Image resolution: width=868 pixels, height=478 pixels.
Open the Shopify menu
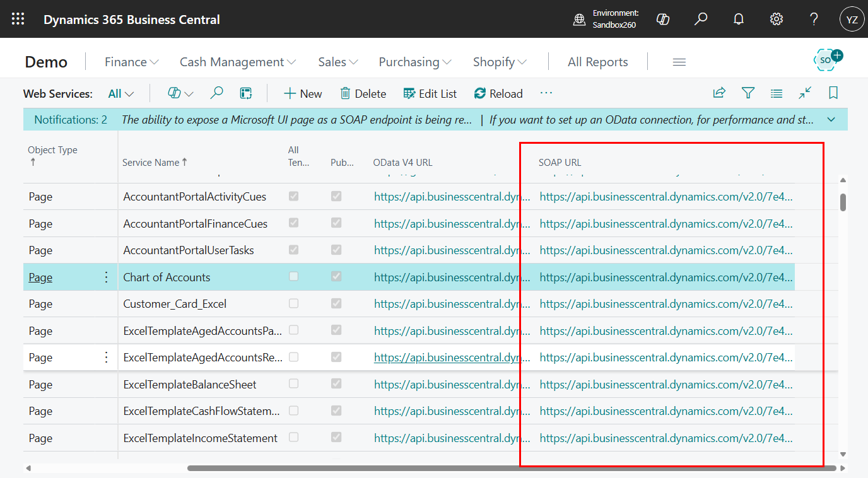tap(499, 61)
